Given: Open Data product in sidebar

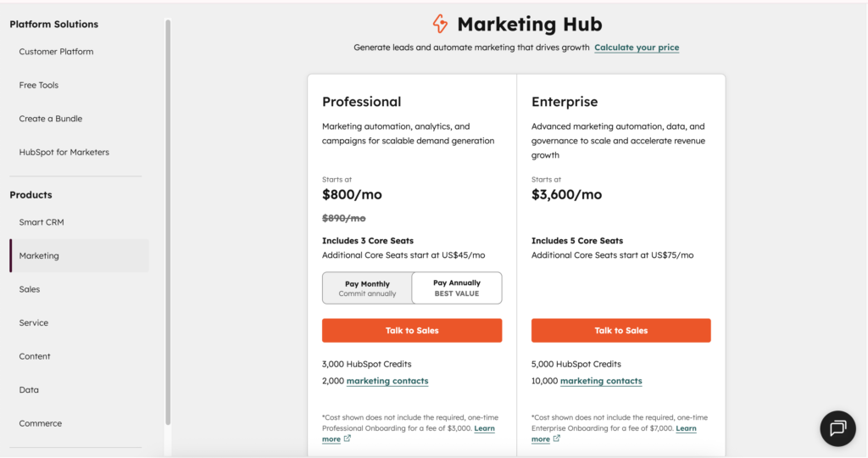Looking at the screenshot, I should point(29,389).
